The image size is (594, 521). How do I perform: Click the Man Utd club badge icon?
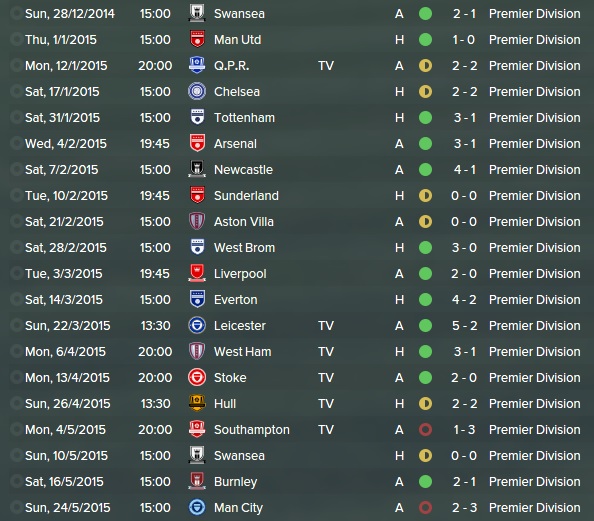197,39
